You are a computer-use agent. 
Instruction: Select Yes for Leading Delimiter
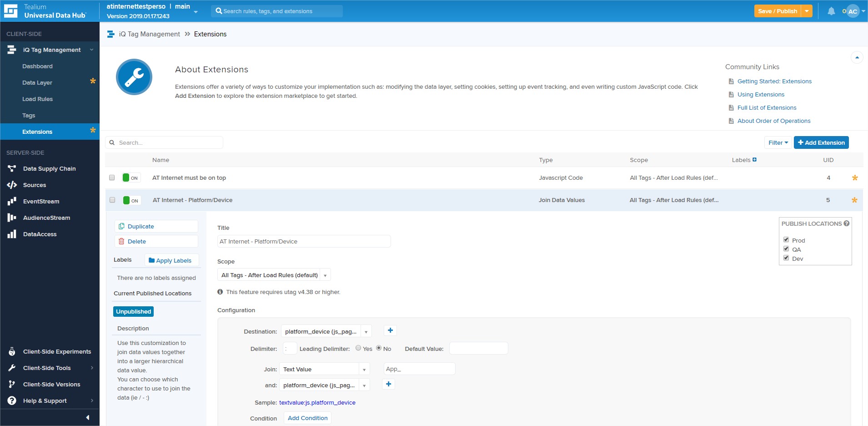(357, 348)
